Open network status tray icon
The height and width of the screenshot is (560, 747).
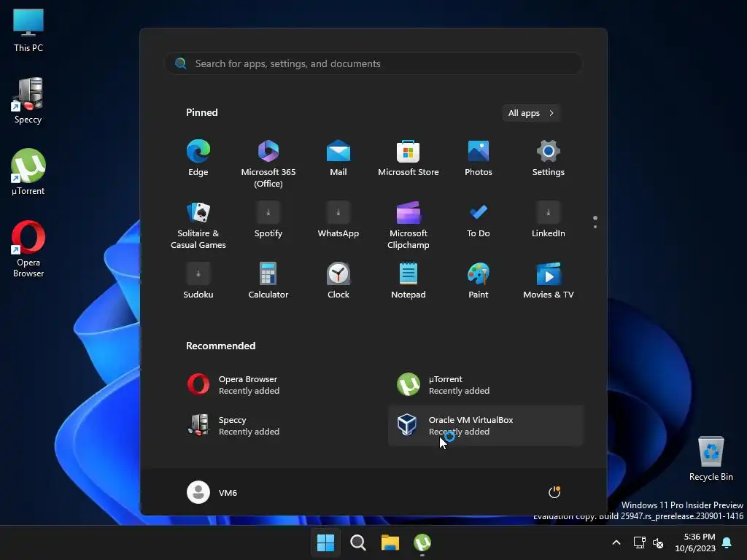pyautogui.click(x=639, y=542)
